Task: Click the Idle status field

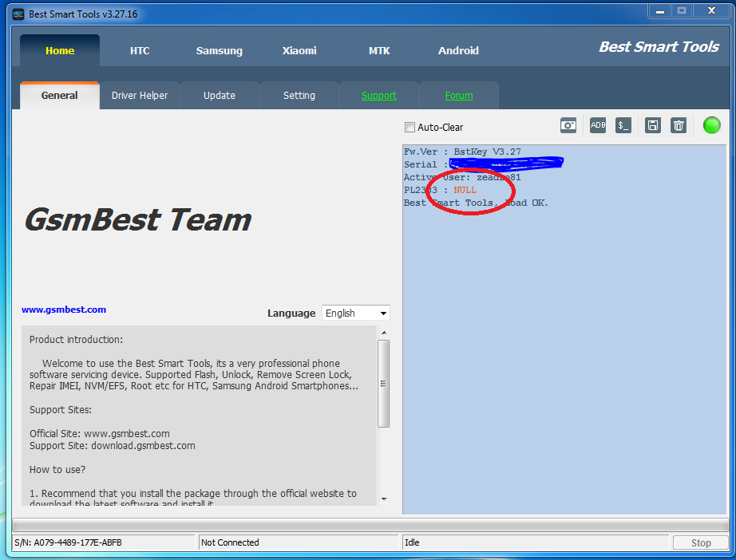Action: [x=535, y=542]
